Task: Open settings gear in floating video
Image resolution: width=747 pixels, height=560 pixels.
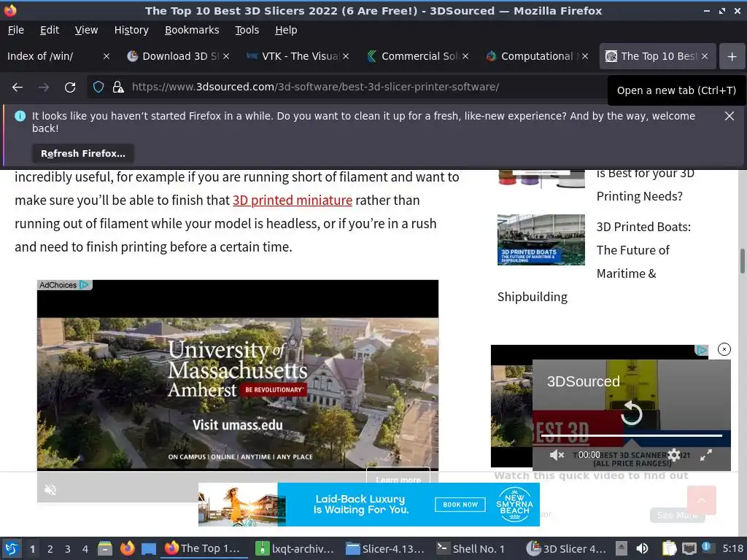Action: coord(673,455)
